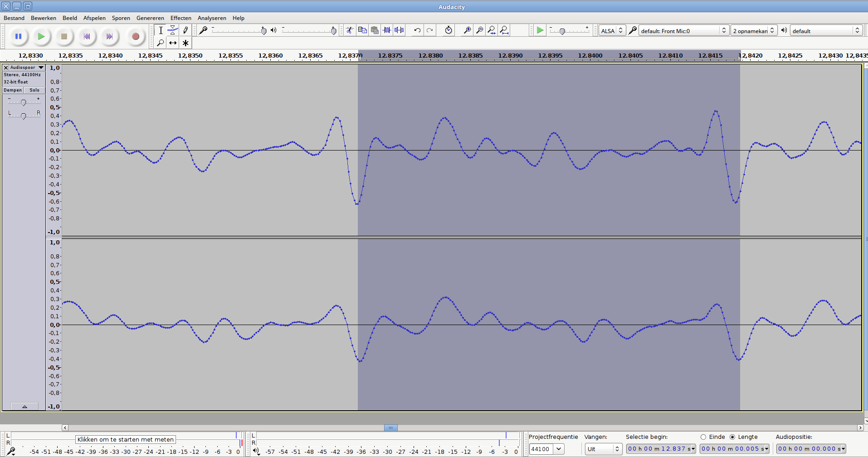The width and height of the screenshot is (868, 457).
Task: Click the Undo arrow icon
Action: [x=417, y=30]
